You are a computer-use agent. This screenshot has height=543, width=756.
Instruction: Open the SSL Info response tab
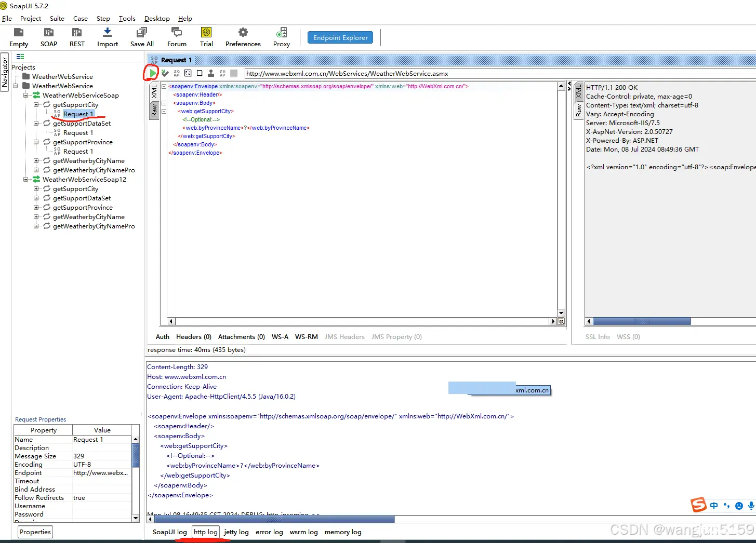click(x=598, y=336)
